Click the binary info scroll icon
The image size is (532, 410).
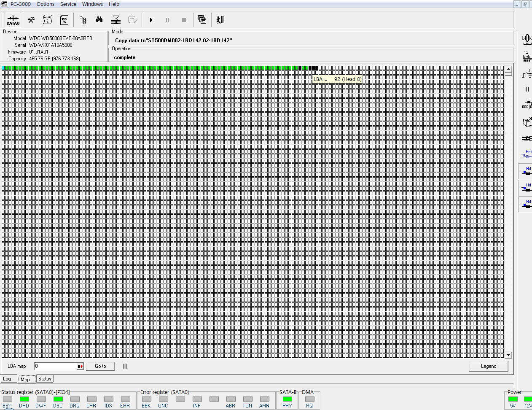pos(48,20)
